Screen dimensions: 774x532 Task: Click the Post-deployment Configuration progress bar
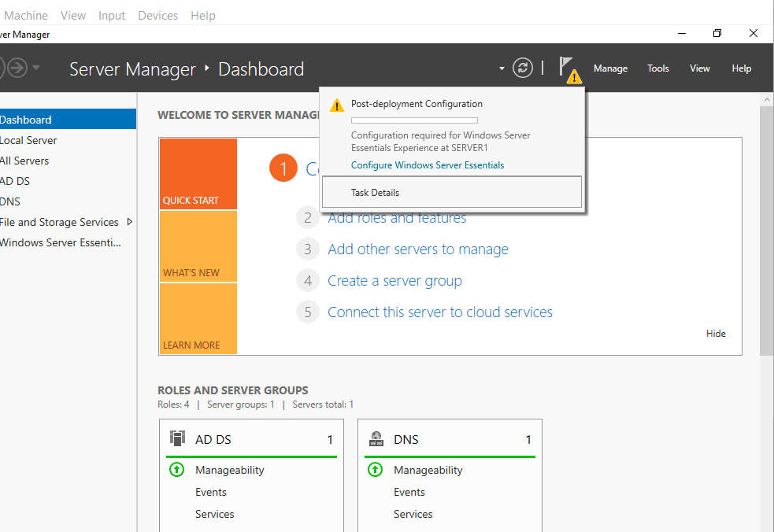[x=414, y=120]
